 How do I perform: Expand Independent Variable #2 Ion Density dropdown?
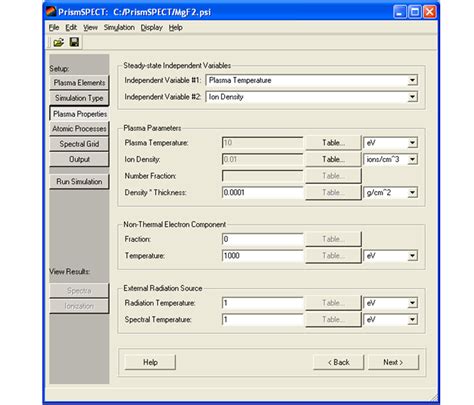click(412, 97)
